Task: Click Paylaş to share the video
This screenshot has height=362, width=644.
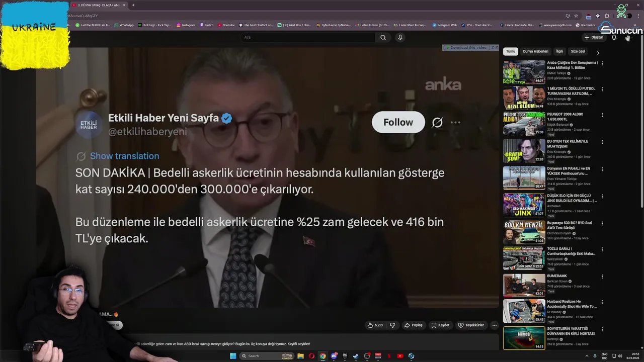Action: click(413, 325)
